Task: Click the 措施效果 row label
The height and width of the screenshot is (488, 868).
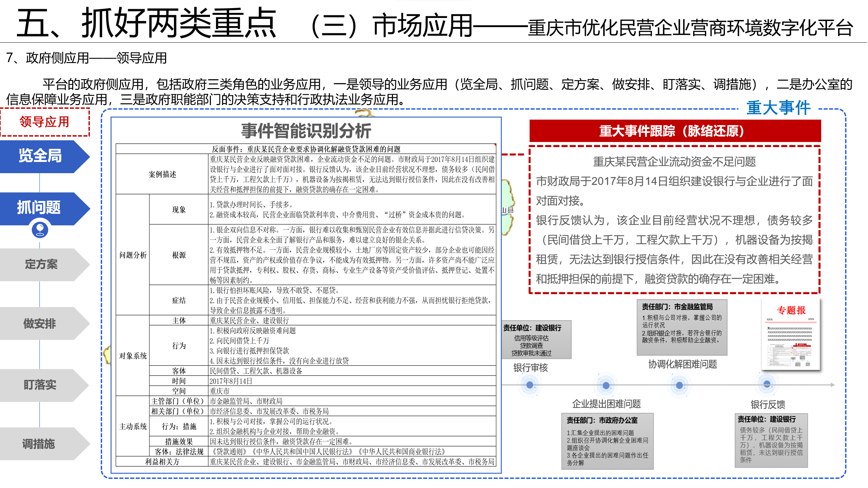Action: coord(179,441)
